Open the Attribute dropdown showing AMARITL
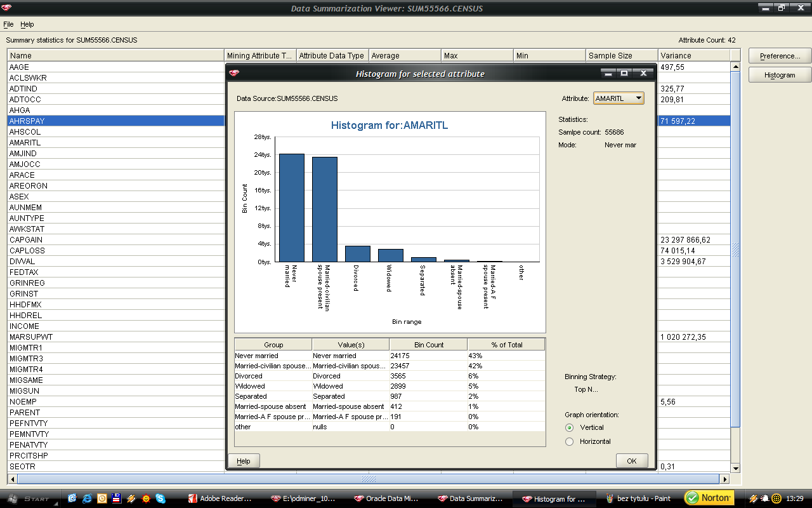The image size is (812, 508). coord(619,98)
